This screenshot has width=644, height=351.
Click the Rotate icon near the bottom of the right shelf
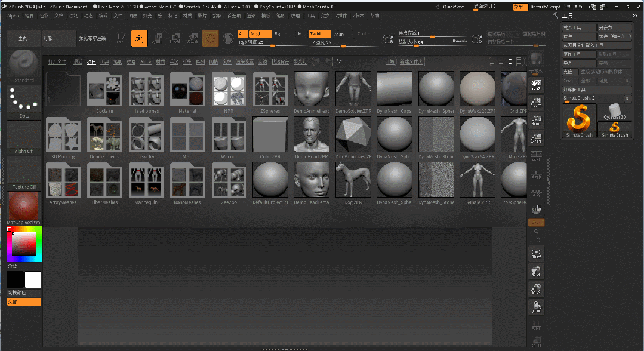tap(537, 307)
